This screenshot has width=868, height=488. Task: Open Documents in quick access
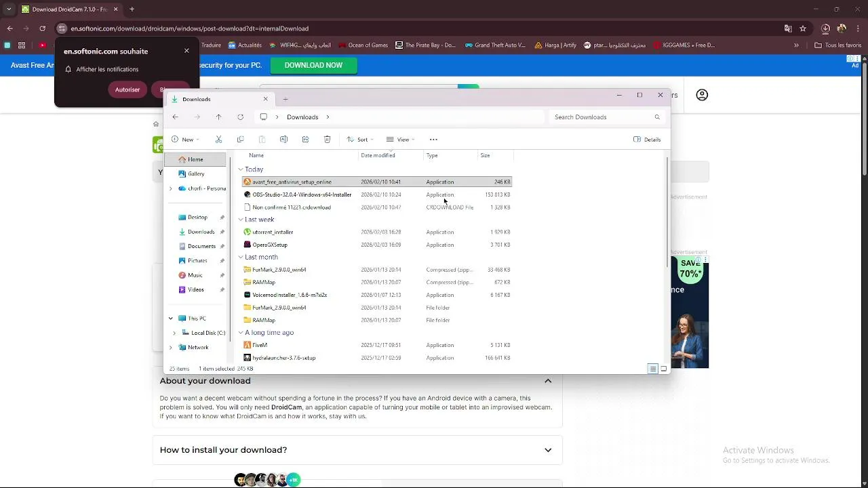coord(201,246)
